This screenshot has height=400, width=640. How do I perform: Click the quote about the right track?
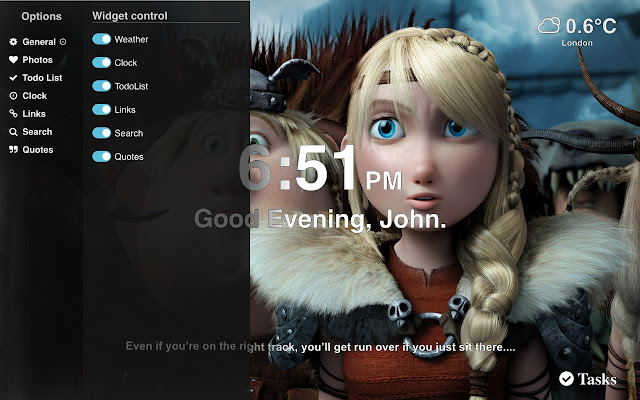pos(320,347)
